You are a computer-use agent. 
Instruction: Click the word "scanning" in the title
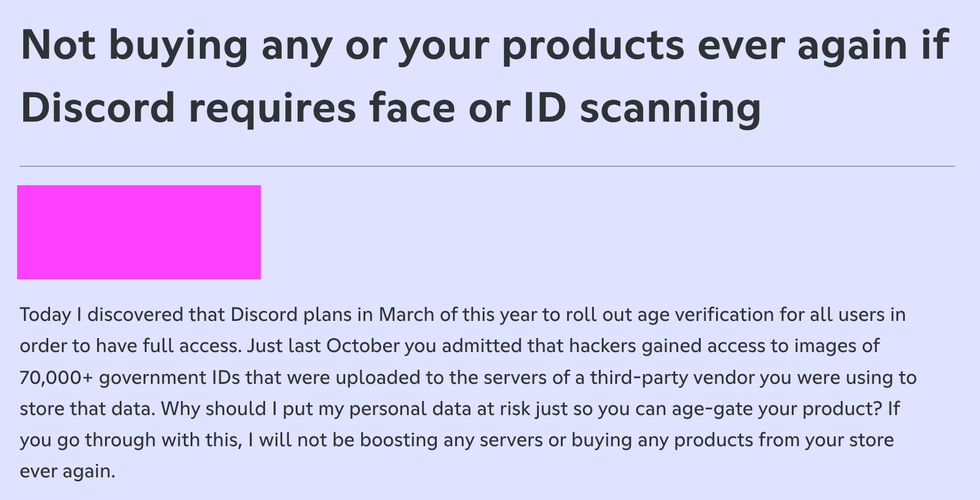click(670, 108)
